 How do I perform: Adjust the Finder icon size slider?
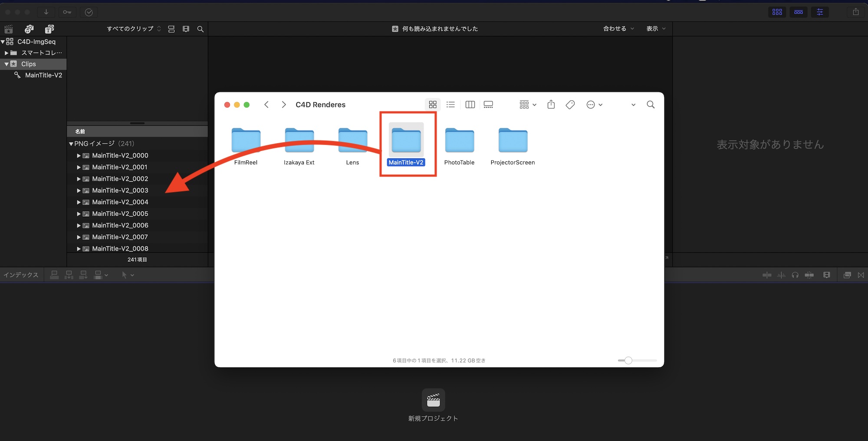point(628,360)
